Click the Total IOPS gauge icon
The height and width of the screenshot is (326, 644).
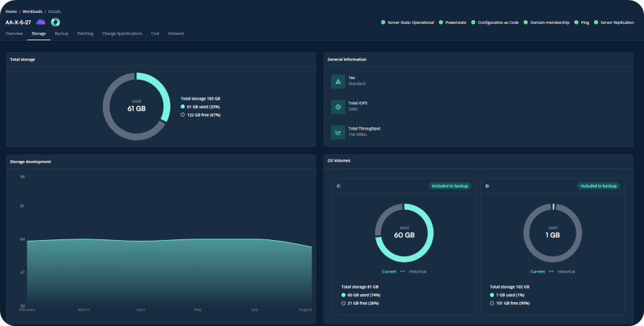(x=338, y=107)
